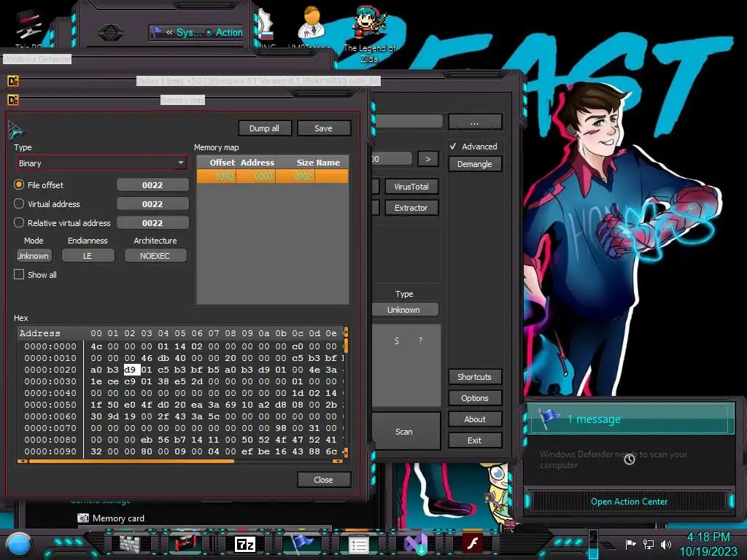
Task: Click the Mode value button showing Unknown
Action: pos(34,256)
